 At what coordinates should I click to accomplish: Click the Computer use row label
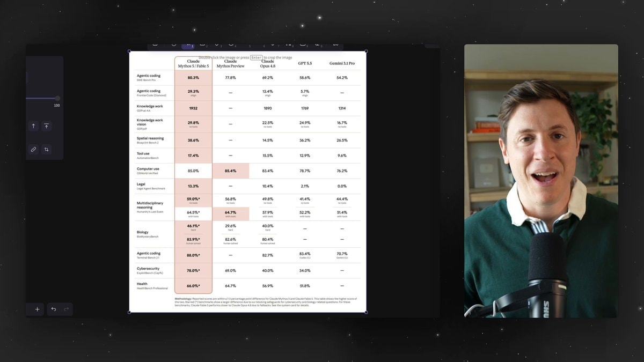tap(148, 171)
